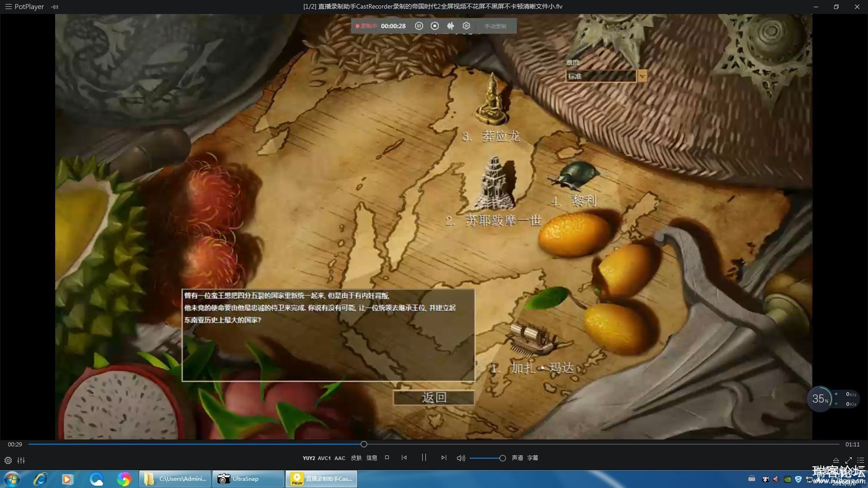Toggle fullscreen with the expand arrows icon
Screen dimensions: 868x488
pos(848,460)
